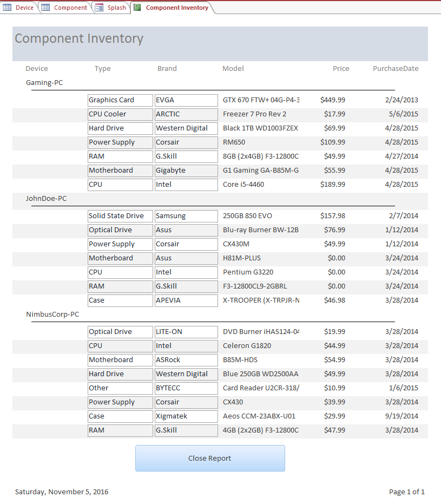
Task: Click the $157.98 price
Action: click(333, 216)
